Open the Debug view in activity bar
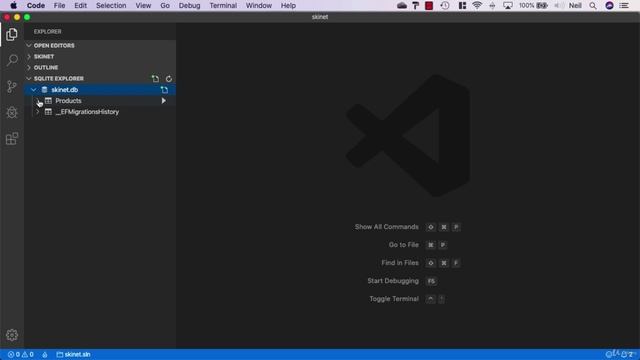This screenshot has width=640, height=360. 12,113
